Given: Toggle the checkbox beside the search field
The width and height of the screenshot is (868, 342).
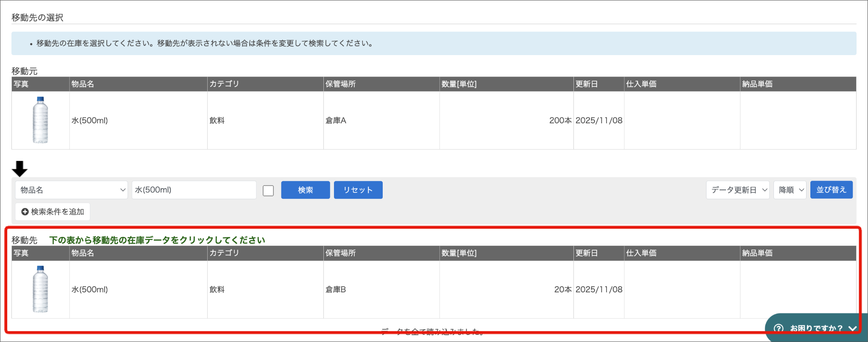Looking at the screenshot, I should (x=268, y=190).
